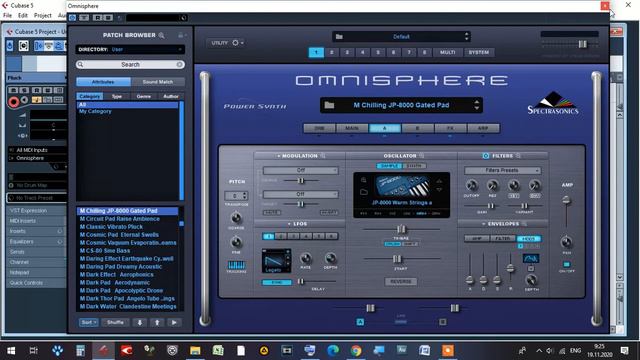This screenshot has height=360, width=640.
Task: Click Cubase record enable button on track
Action: pyautogui.click(x=13, y=102)
